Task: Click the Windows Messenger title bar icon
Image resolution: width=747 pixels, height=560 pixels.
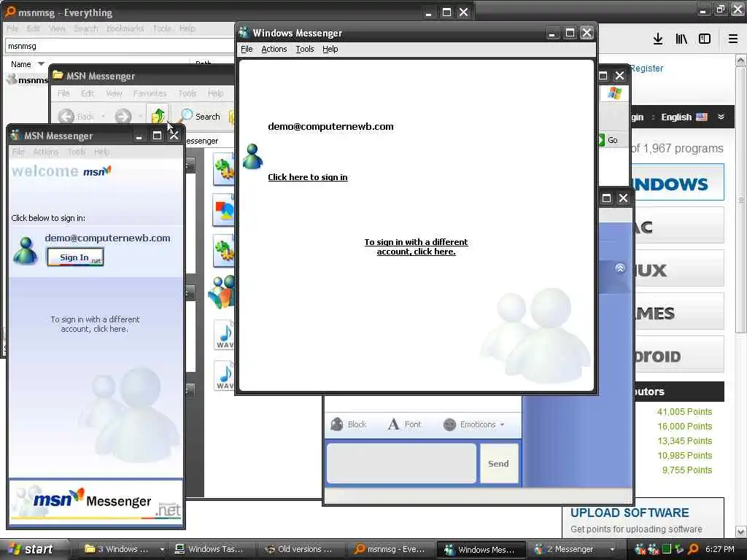Action: point(244,32)
